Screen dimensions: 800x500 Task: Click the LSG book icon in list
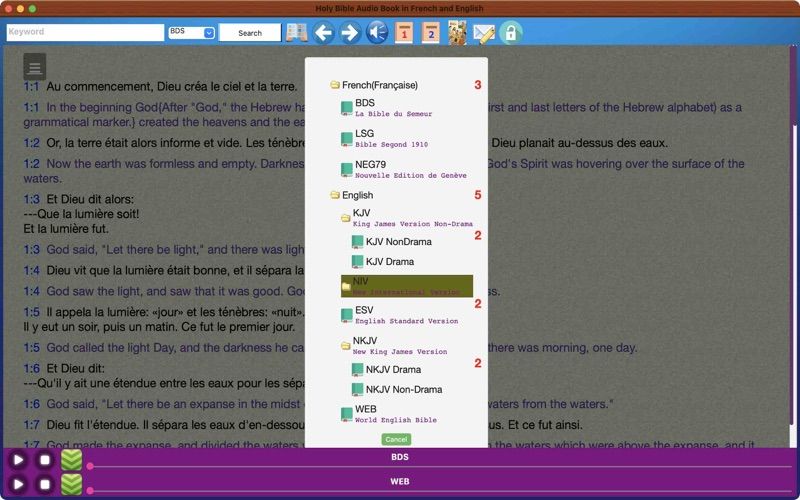pos(347,139)
